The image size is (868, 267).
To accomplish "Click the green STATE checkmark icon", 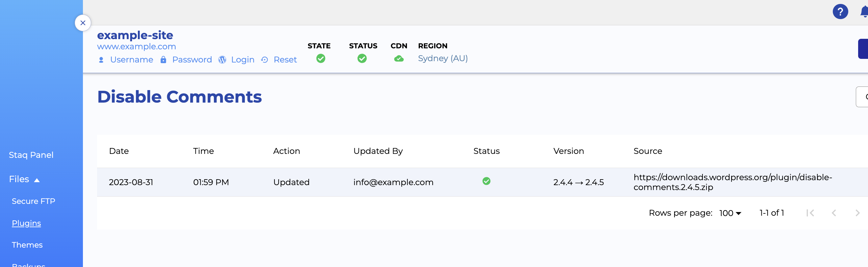I will coord(320,59).
